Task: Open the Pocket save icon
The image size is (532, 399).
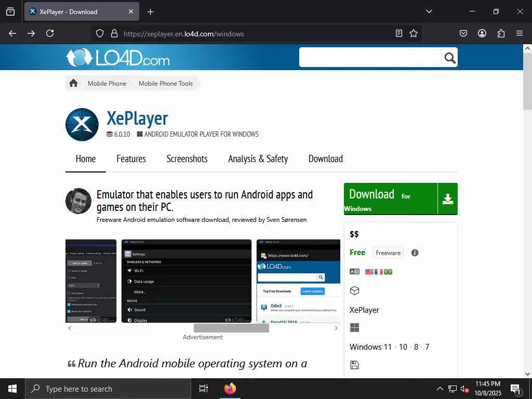Action: 463,33
